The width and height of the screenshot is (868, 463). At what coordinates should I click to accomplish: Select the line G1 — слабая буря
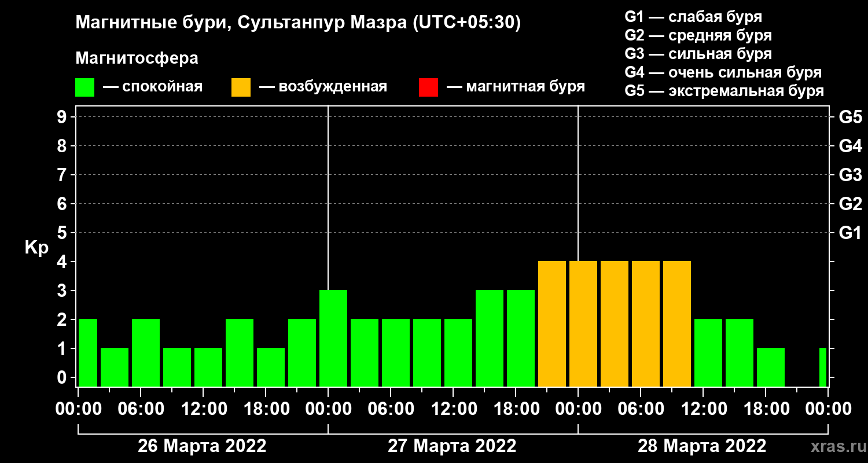[x=693, y=17]
